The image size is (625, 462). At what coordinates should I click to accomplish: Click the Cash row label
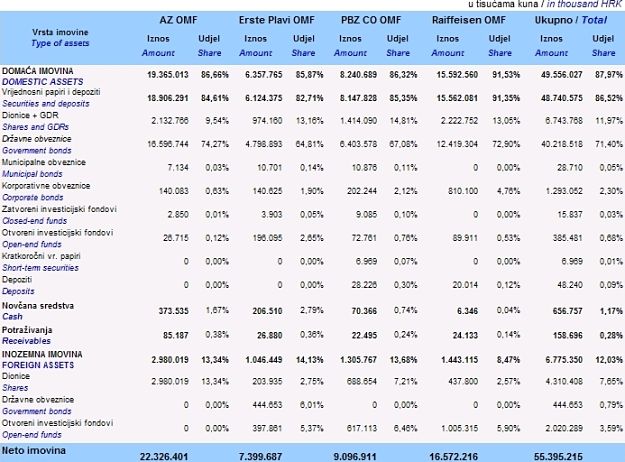click(x=15, y=314)
